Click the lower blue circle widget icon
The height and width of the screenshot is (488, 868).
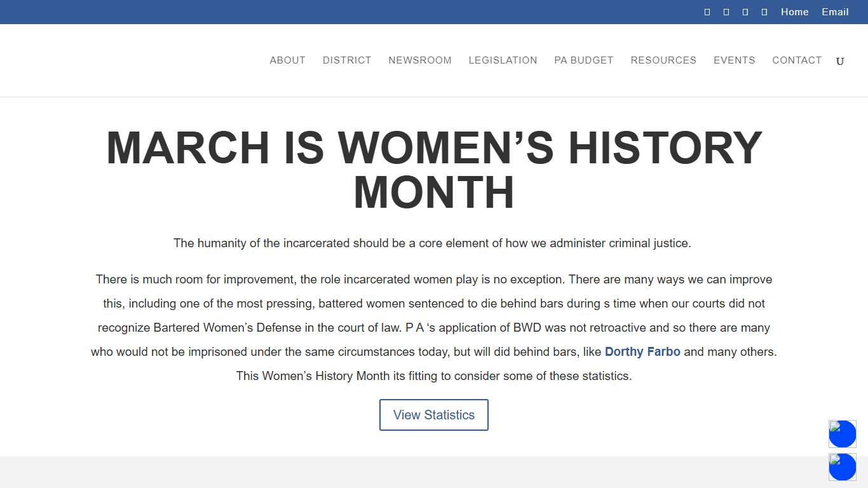pos(842,467)
